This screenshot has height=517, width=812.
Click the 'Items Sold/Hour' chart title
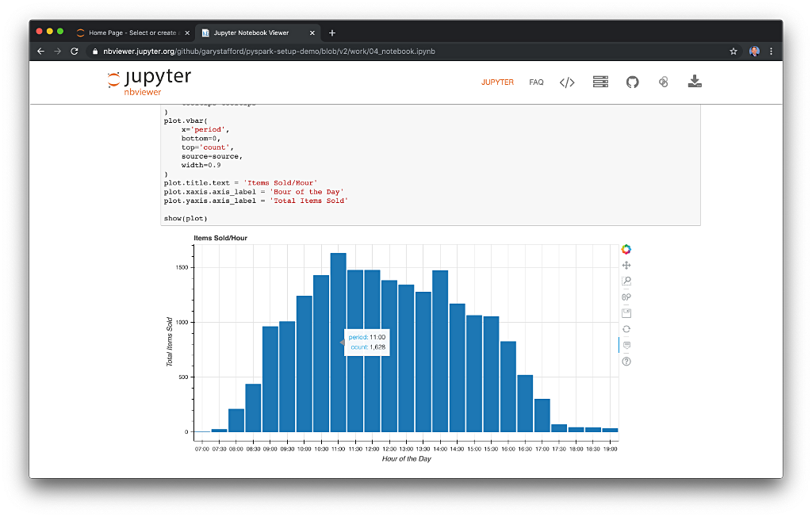pos(220,238)
